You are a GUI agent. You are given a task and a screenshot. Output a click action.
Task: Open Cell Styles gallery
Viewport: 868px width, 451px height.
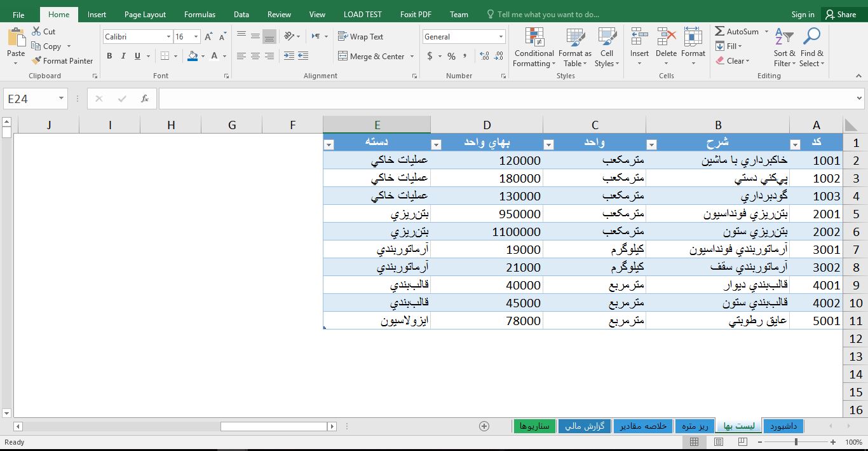[x=607, y=47]
